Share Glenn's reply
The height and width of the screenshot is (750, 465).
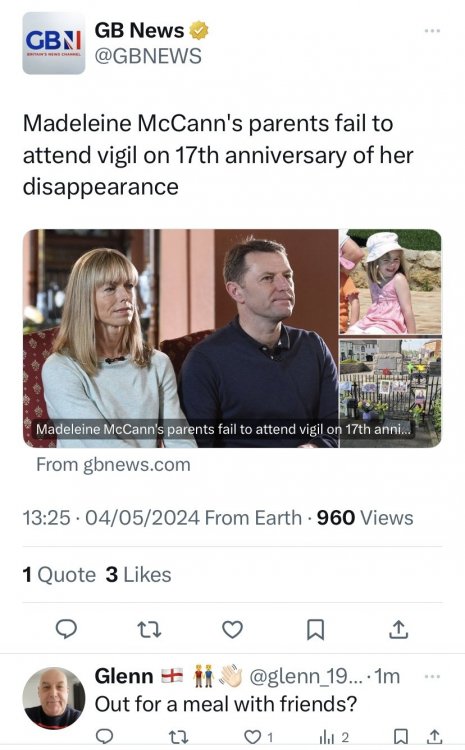(434, 737)
